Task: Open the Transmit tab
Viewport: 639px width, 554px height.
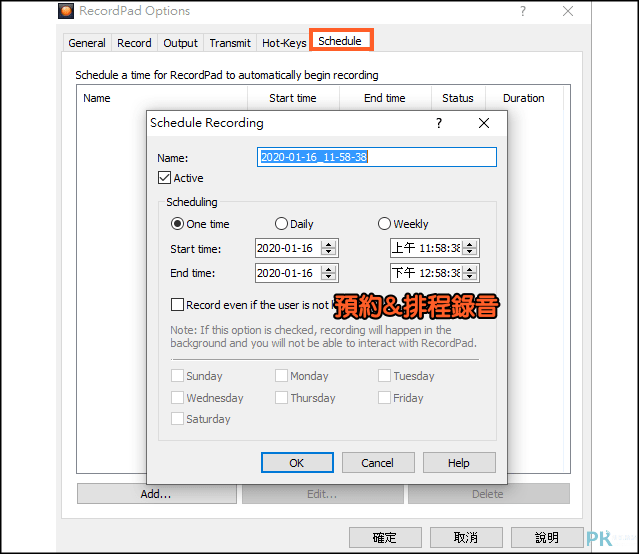Action: (230, 43)
